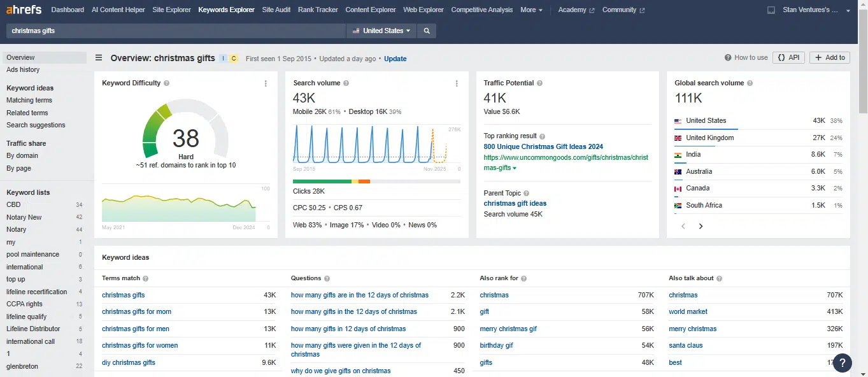This screenshot has width=868, height=377.
Task: Click help icon next to Traffic Potential
Action: [539, 83]
